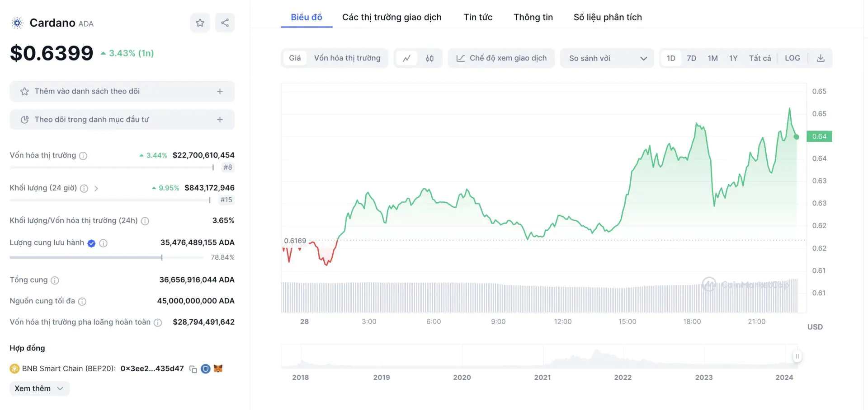Click the $28,794,491,642 value
This screenshot has width=868, height=410.
click(203, 322)
